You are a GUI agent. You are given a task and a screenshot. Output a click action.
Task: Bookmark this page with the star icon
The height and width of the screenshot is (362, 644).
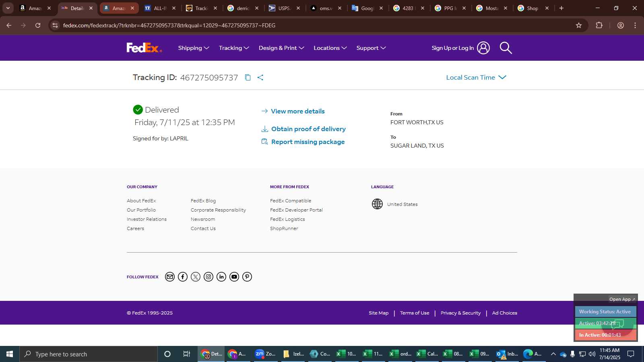579,25
